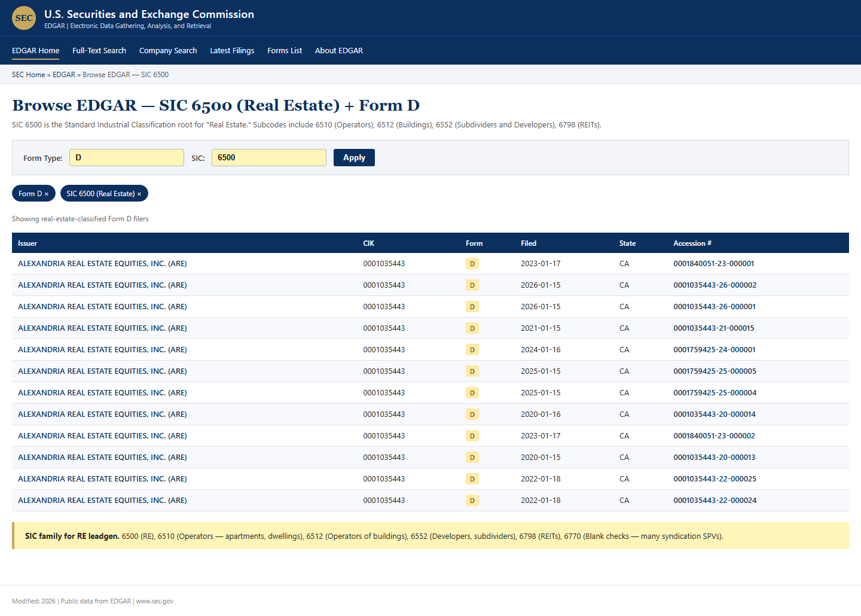Follow the SEC Home breadcrumb link

[28, 75]
